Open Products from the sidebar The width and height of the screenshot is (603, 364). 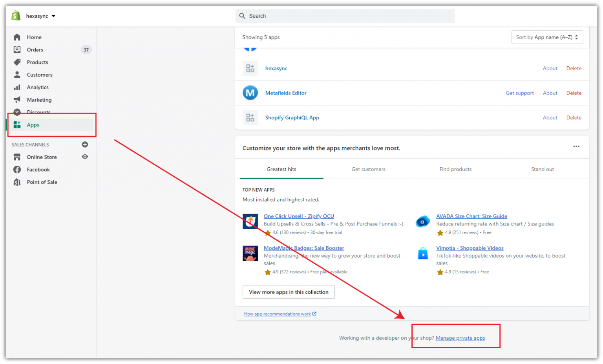pyautogui.click(x=16, y=62)
